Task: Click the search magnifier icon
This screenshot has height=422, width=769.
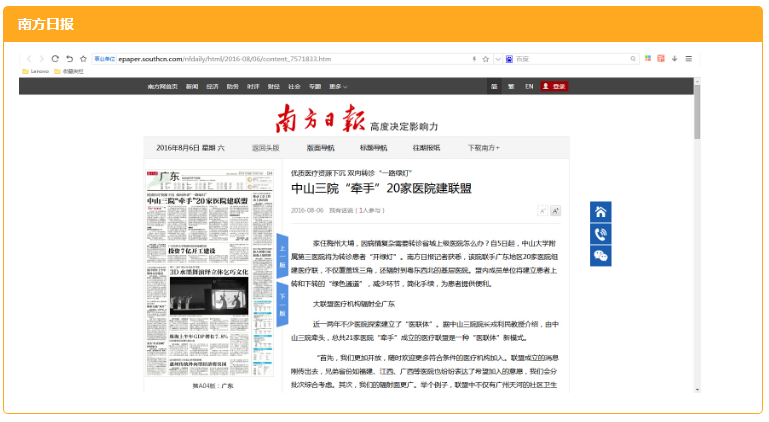Action: click(633, 59)
